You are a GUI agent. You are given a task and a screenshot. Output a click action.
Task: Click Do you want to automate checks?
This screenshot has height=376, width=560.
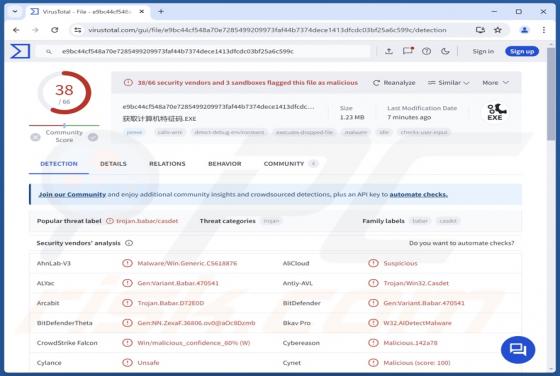[x=461, y=243]
